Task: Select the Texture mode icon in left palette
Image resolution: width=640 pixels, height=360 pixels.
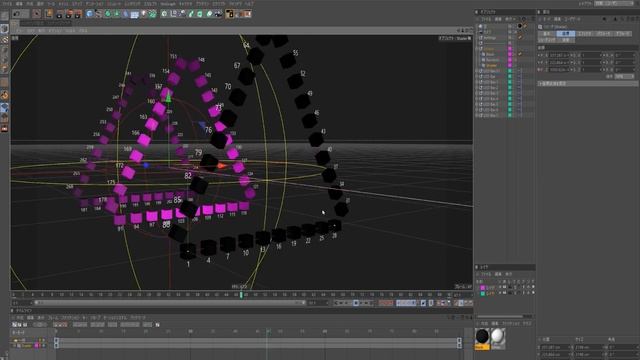Action: 4,40
